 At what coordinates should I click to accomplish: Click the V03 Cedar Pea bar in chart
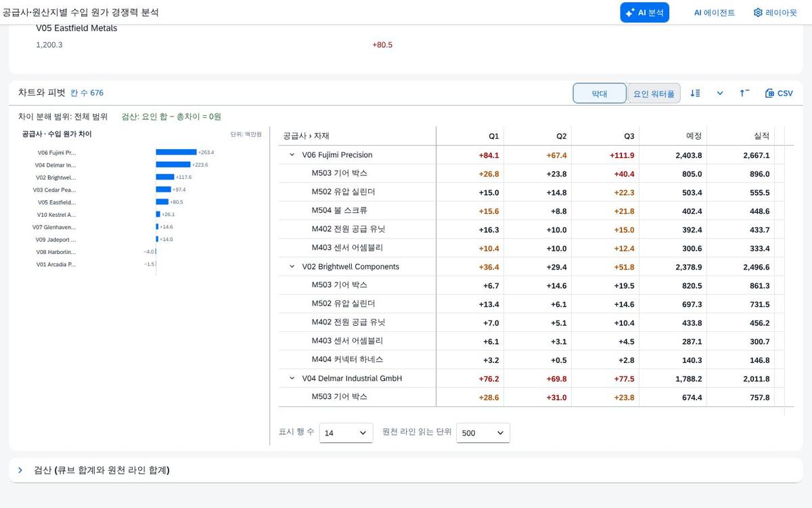point(164,190)
